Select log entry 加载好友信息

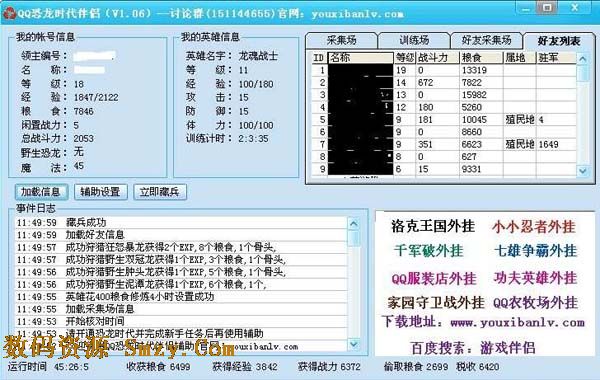(181, 235)
